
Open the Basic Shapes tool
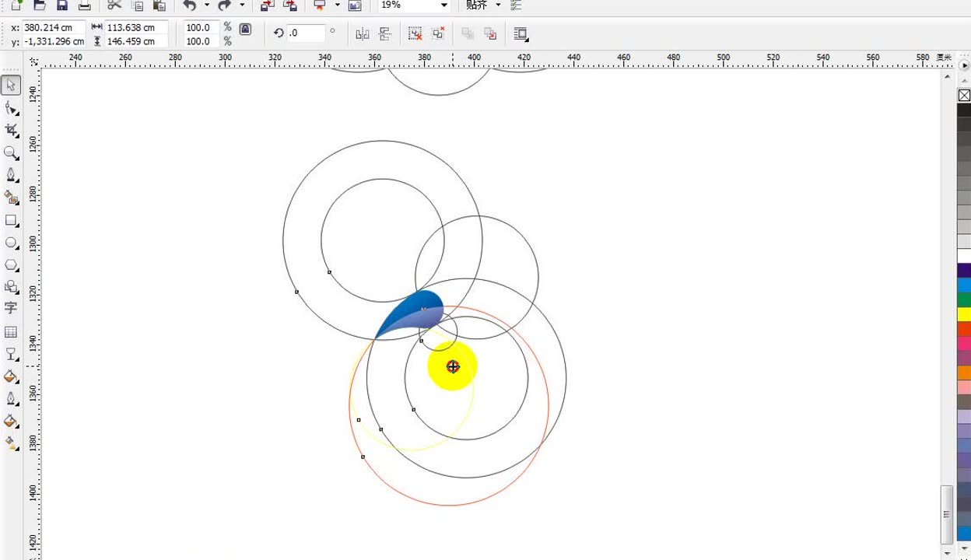tap(11, 287)
